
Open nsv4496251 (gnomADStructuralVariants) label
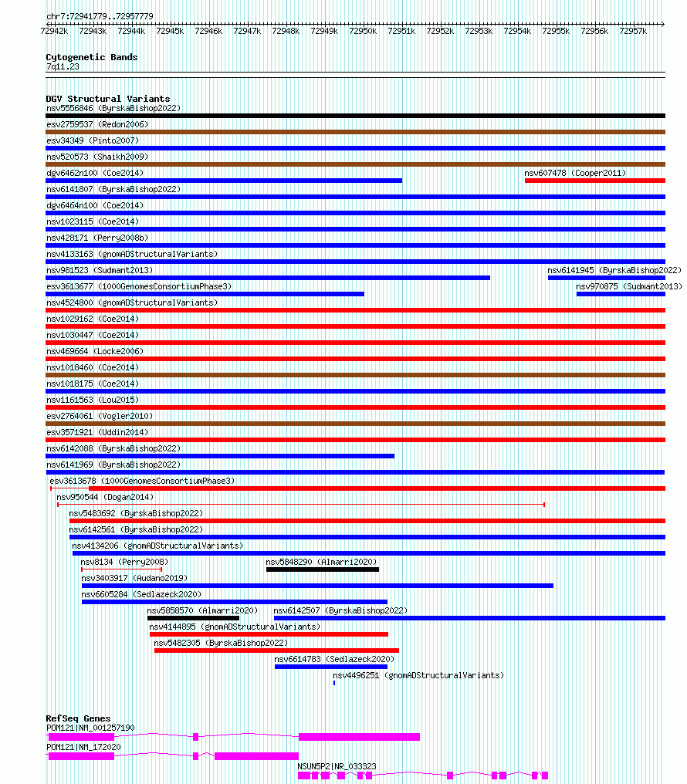click(418, 675)
